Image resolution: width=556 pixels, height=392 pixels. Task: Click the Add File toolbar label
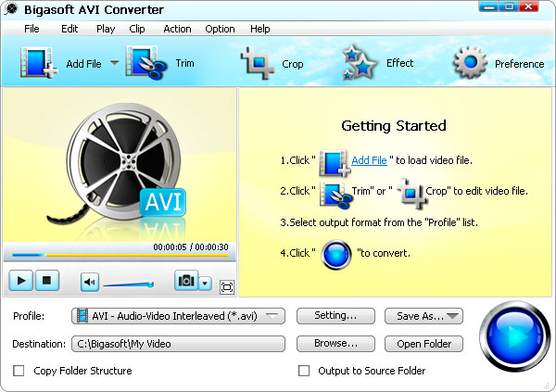(83, 64)
